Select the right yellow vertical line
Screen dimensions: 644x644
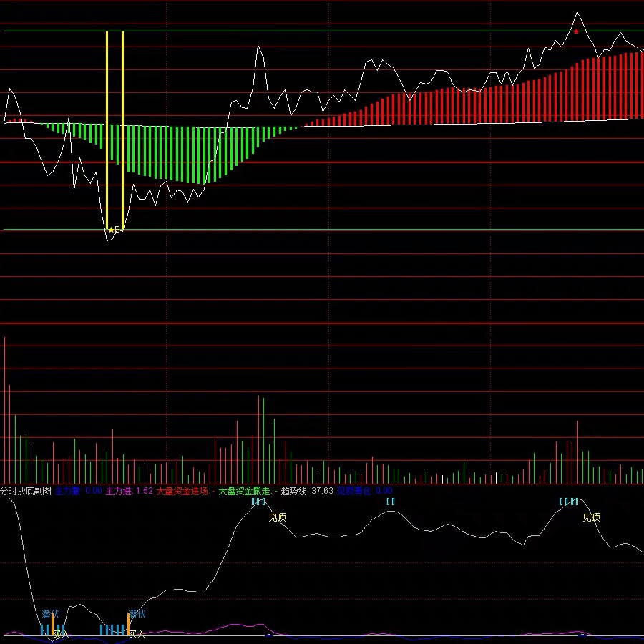point(123,129)
